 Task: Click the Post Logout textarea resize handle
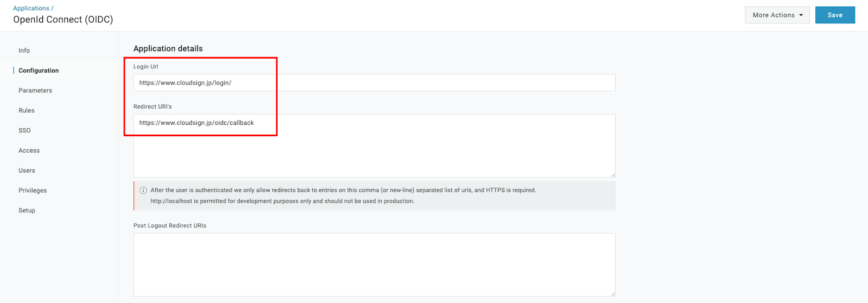pos(612,293)
